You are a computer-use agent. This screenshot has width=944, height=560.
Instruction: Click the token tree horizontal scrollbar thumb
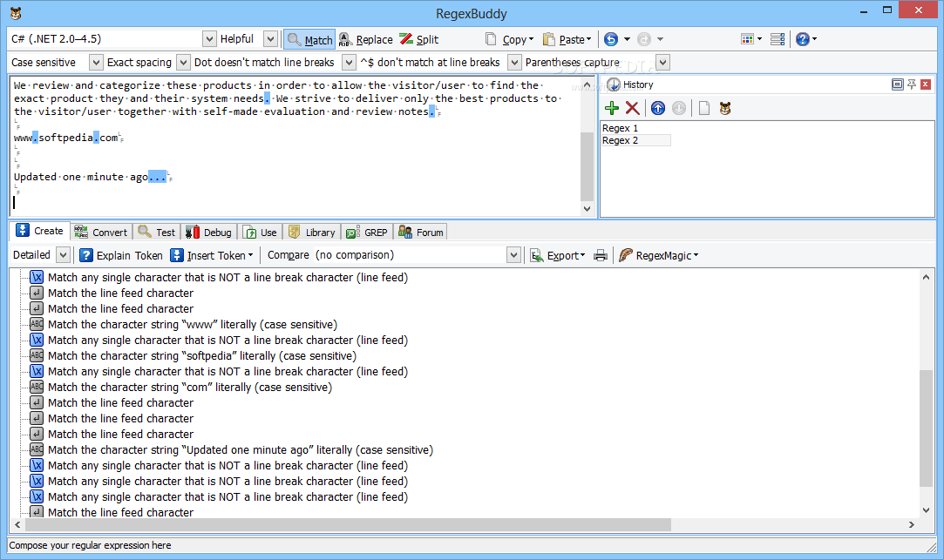click(x=348, y=524)
